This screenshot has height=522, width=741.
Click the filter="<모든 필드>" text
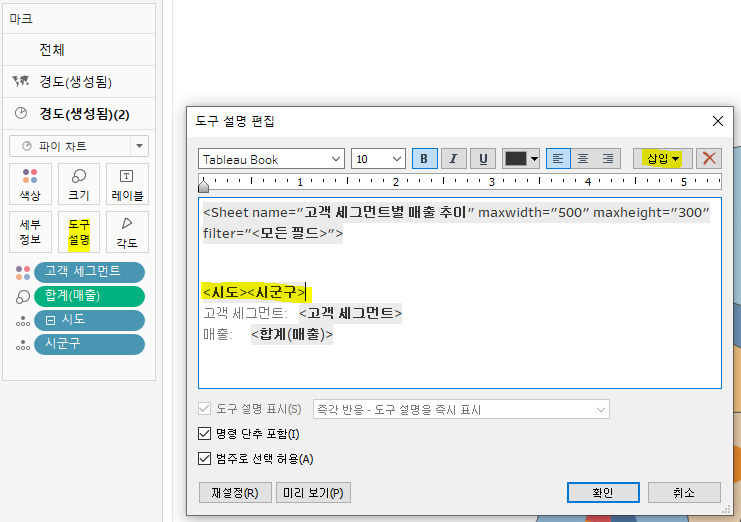coord(273,233)
